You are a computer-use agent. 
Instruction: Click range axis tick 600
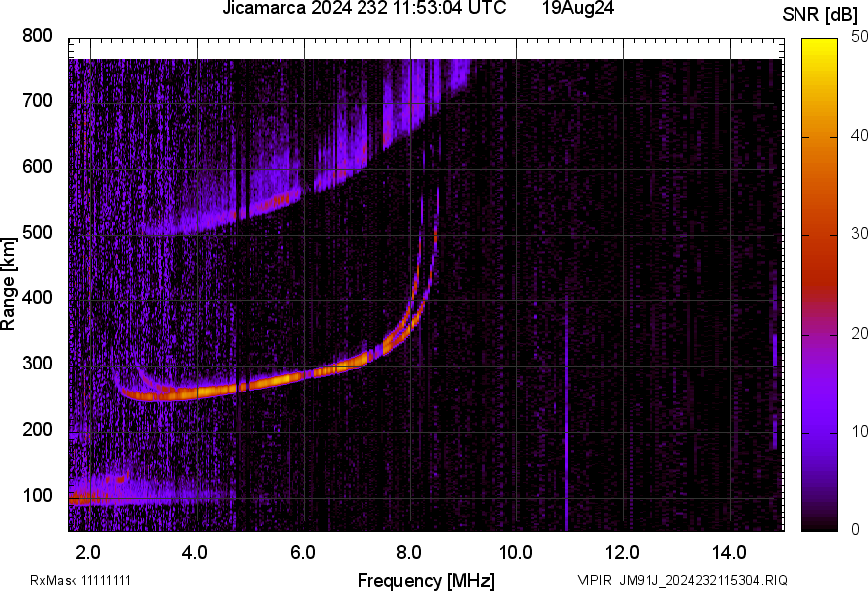pyautogui.click(x=37, y=167)
